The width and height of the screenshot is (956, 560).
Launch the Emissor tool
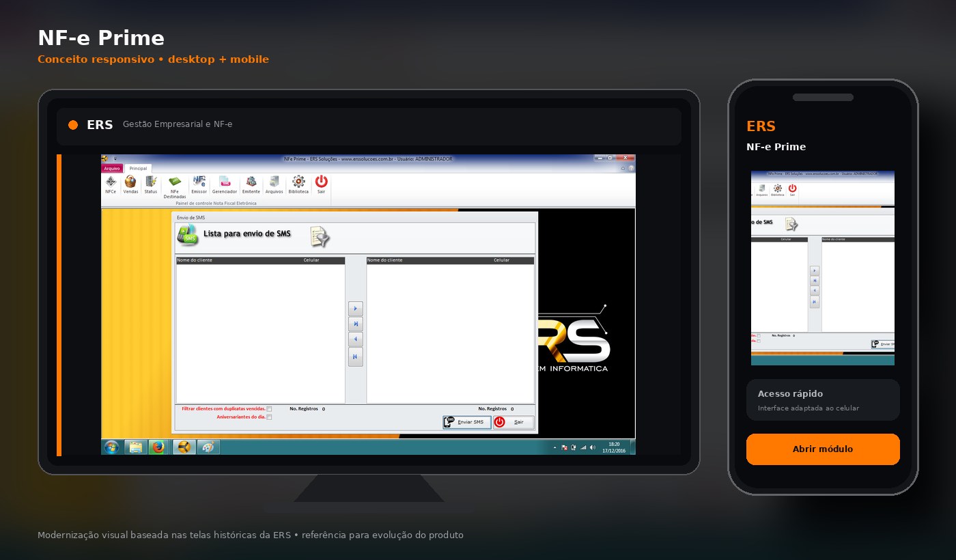point(199,184)
